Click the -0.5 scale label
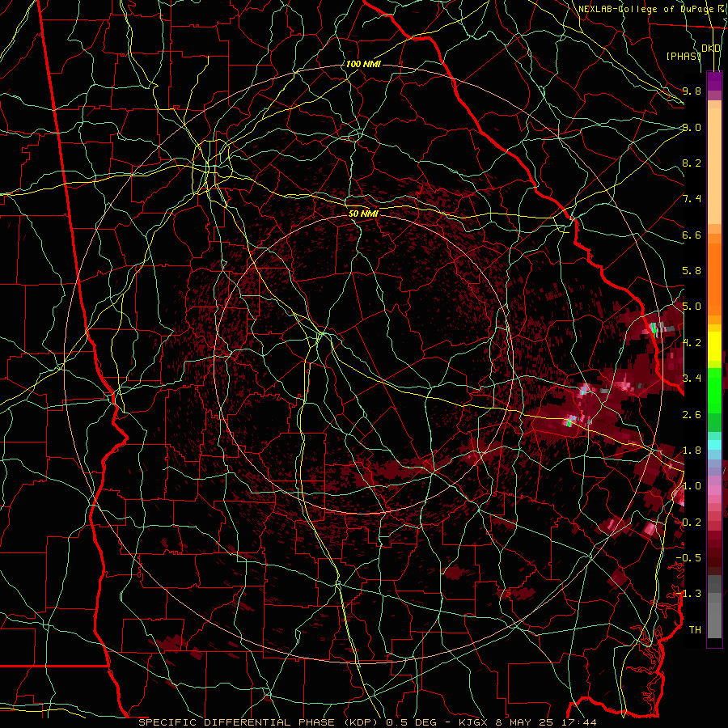Image resolution: width=728 pixels, height=728 pixels. click(688, 558)
